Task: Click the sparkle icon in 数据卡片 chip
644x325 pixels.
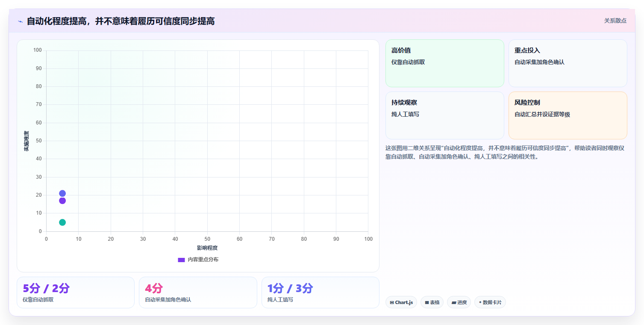Action: pos(480,302)
